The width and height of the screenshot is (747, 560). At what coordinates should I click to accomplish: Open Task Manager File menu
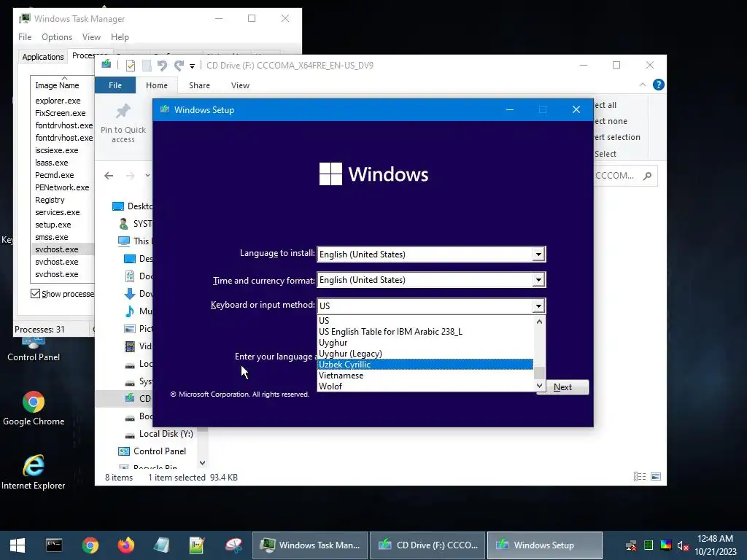(25, 37)
